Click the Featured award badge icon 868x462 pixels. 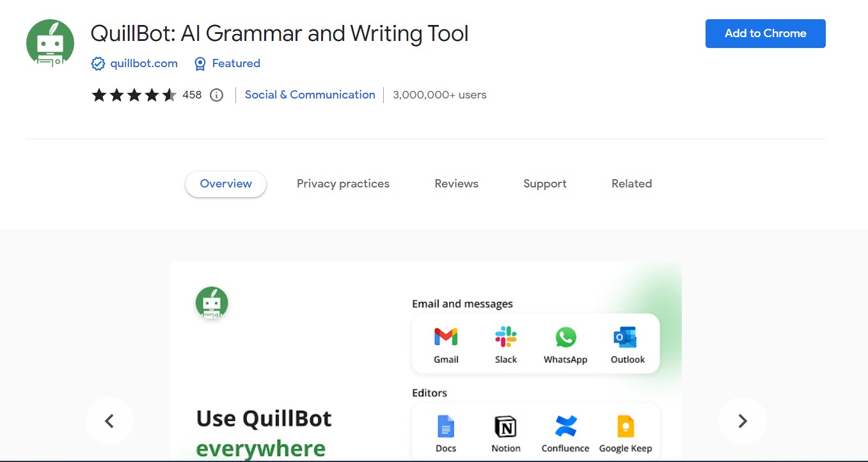(200, 63)
